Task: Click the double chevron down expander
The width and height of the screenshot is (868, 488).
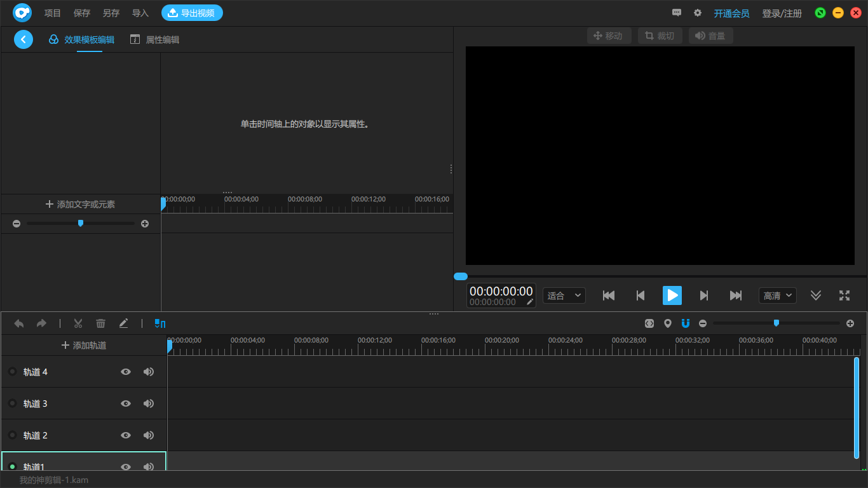Action: 816,295
